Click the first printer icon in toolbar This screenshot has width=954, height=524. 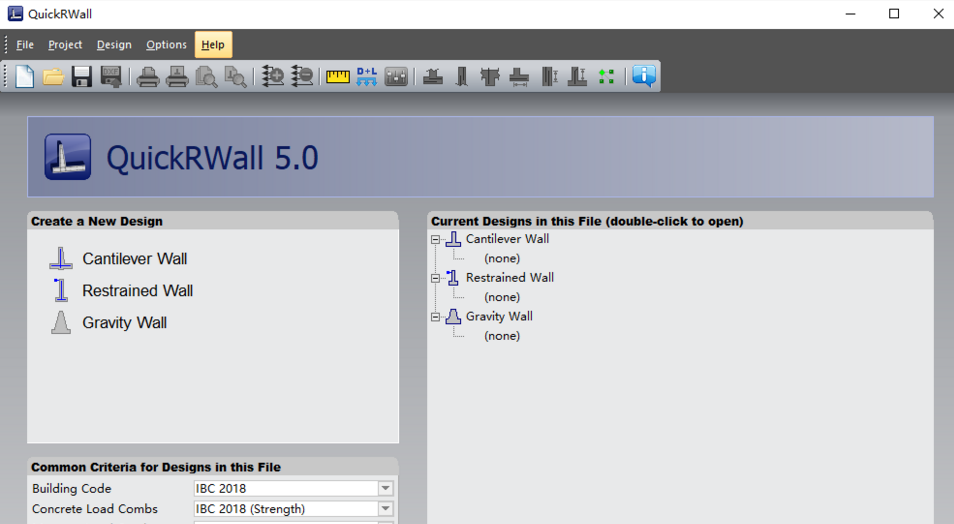pos(148,77)
